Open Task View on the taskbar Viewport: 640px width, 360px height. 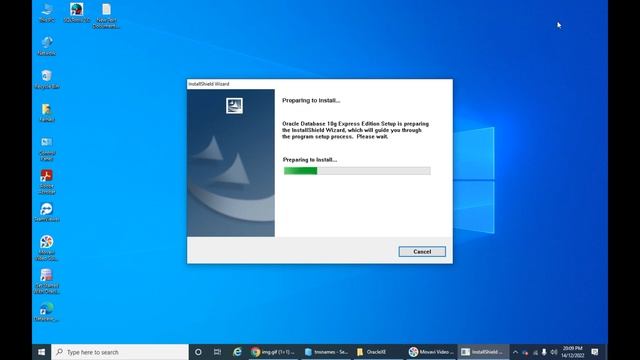coord(218,352)
